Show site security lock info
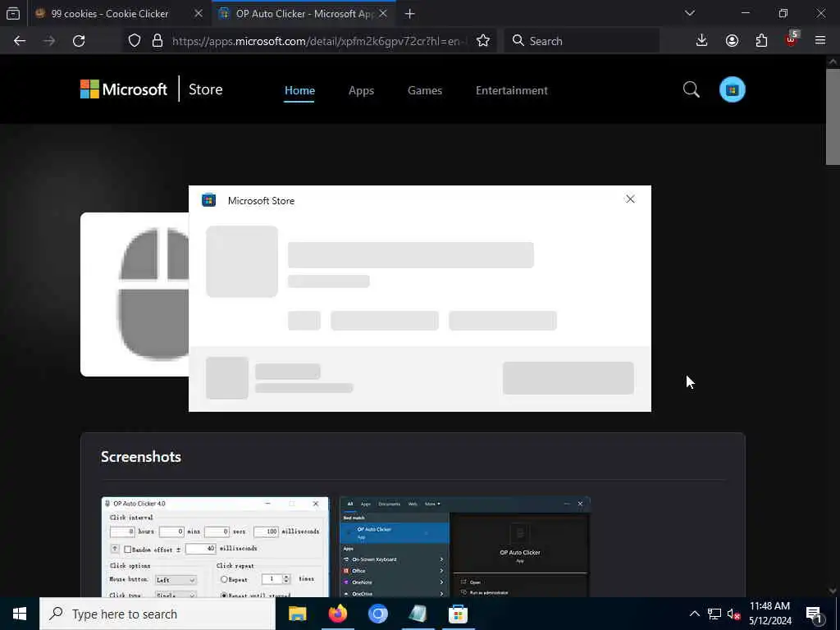Image resolution: width=840 pixels, height=630 pixels. (x=157, y=41)
